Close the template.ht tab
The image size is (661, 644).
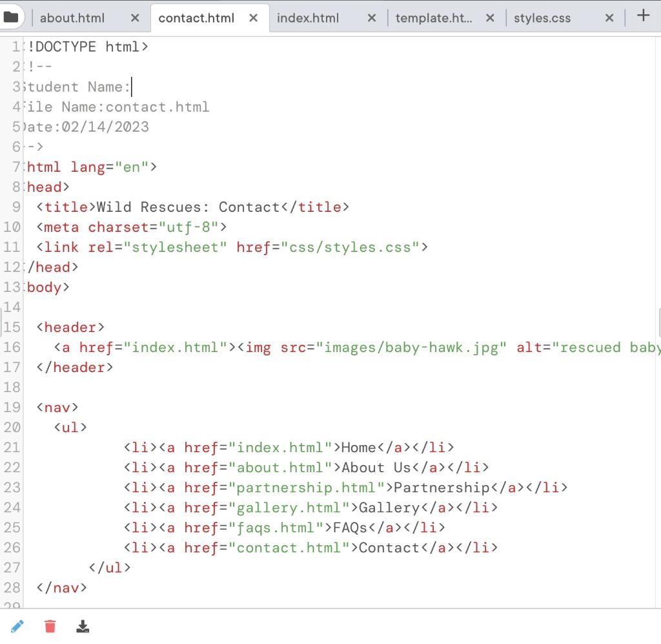[x=490, y=18]
